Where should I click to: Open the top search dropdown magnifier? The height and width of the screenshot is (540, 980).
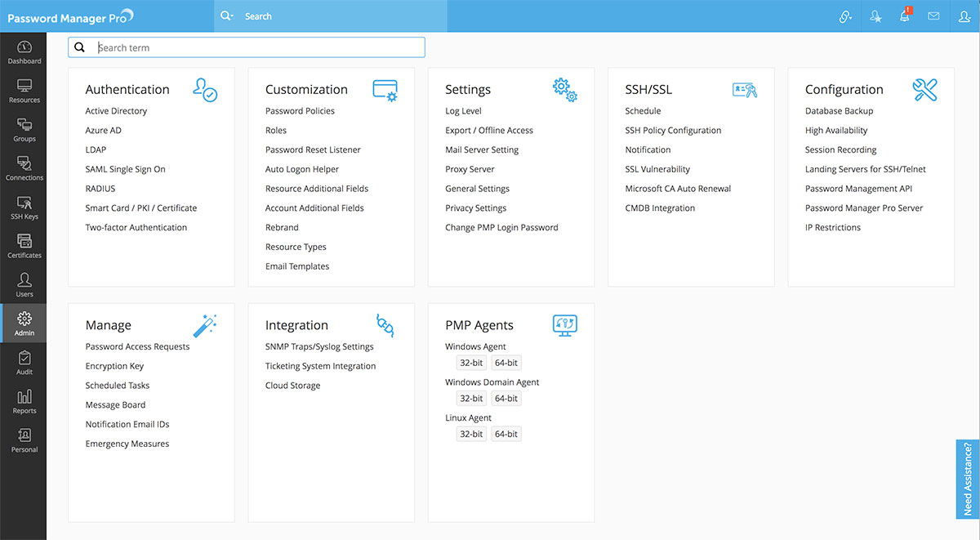coord(226,16)
